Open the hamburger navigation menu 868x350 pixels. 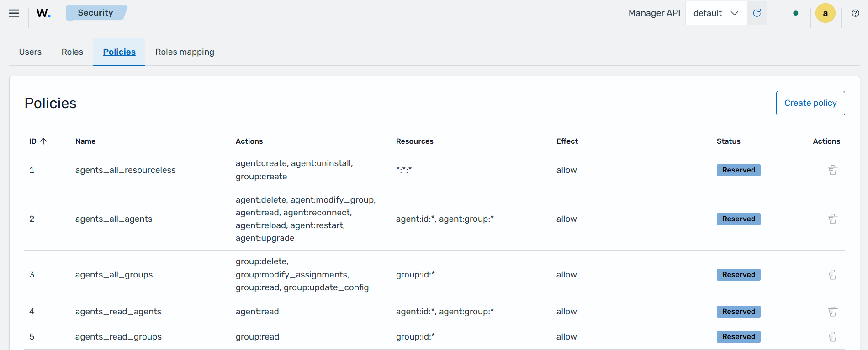[14, 13]
